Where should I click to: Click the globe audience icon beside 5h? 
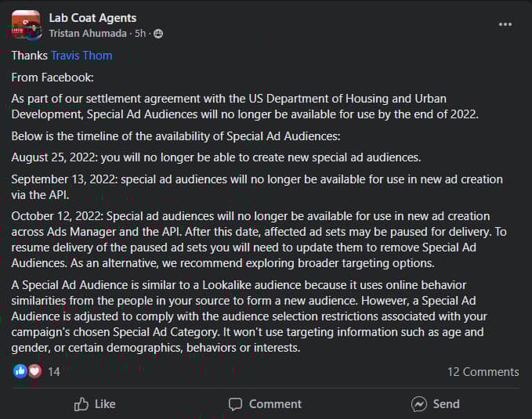pos(159,33)
